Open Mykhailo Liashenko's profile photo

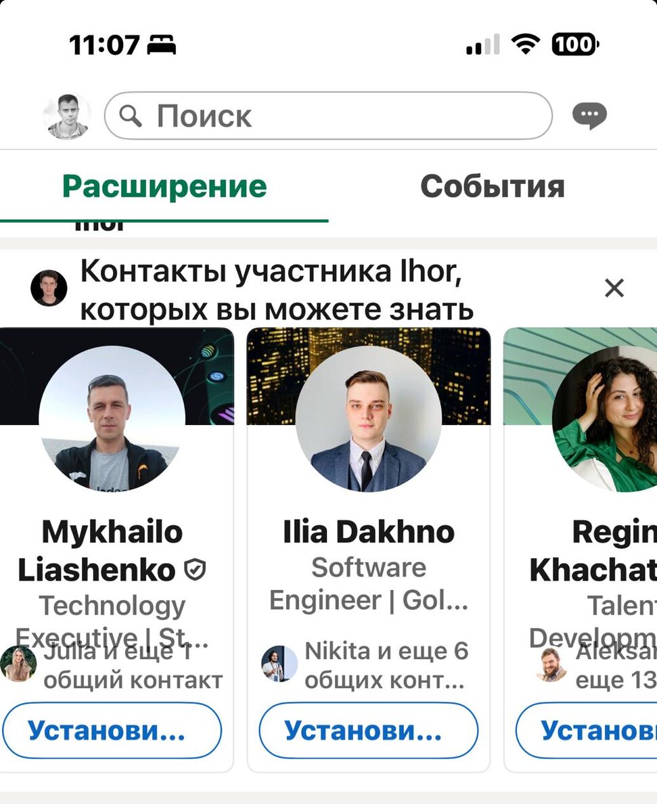click(112, 418)
